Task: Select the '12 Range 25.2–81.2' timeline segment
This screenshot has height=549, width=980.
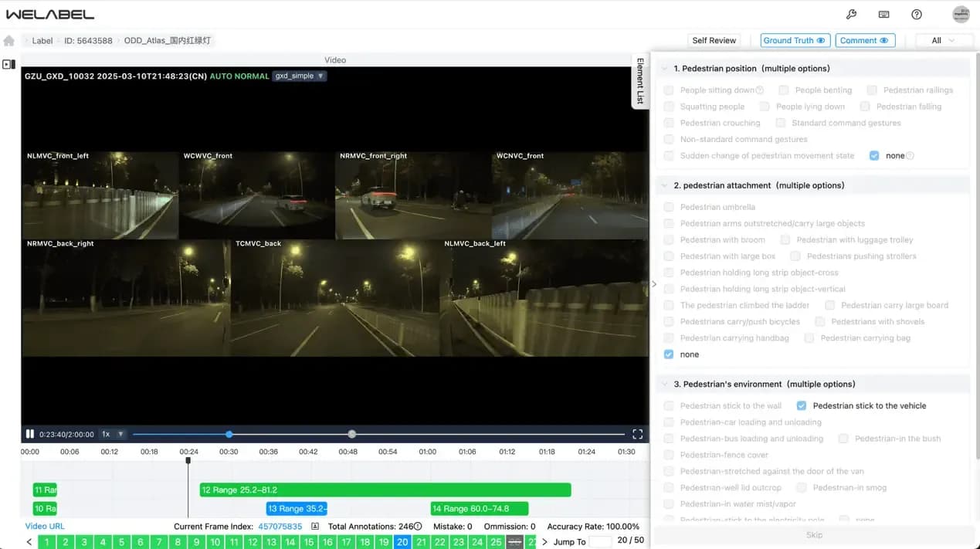Action: (x=385, y=490)
